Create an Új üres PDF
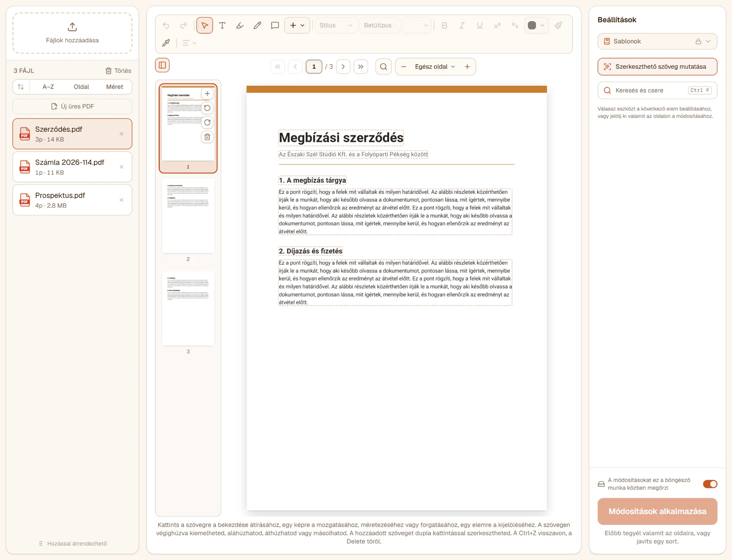Screen dimensions: 732x560 coord(72,106)
